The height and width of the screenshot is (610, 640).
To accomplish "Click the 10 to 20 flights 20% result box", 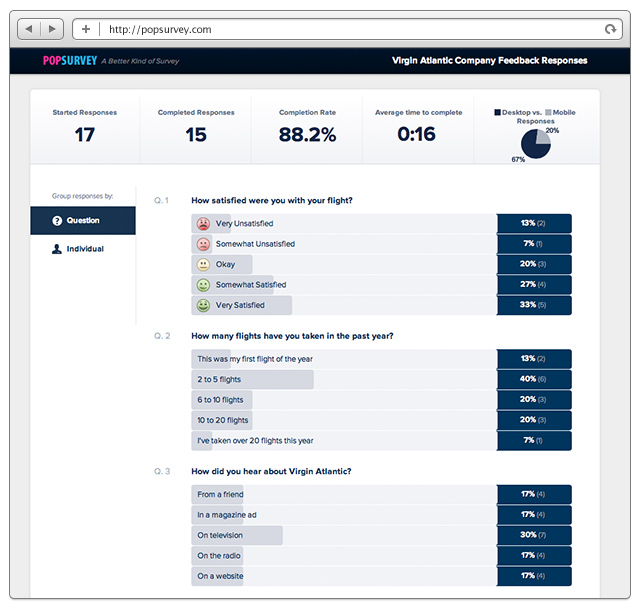I will coord(534,420).
